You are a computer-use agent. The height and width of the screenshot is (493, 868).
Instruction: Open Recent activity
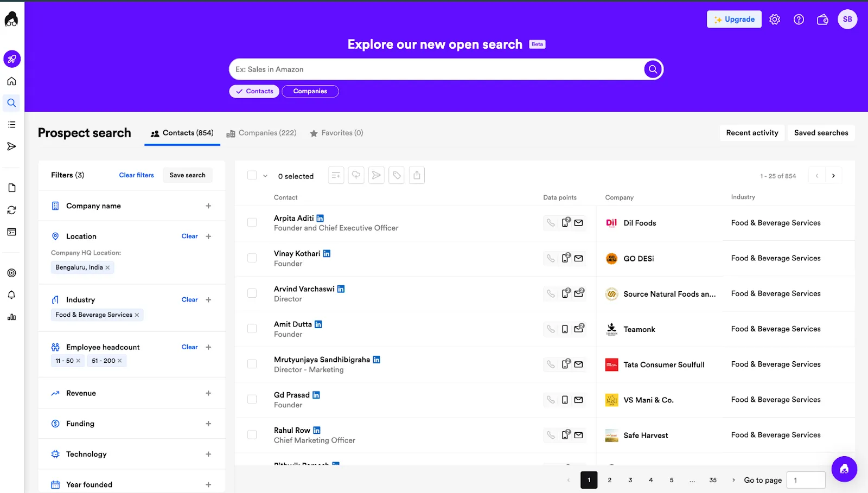tap(752, 133)
